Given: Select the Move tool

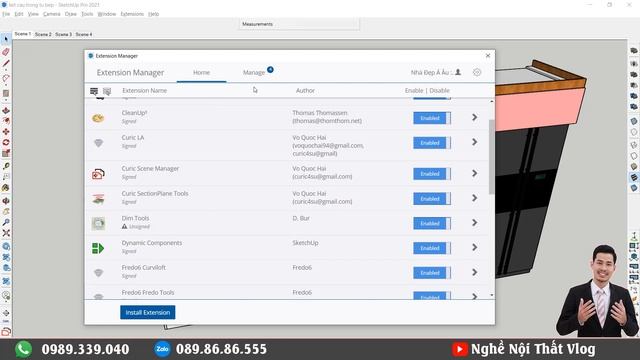Looking at the screenshot, I should click(x=6, y=132).
